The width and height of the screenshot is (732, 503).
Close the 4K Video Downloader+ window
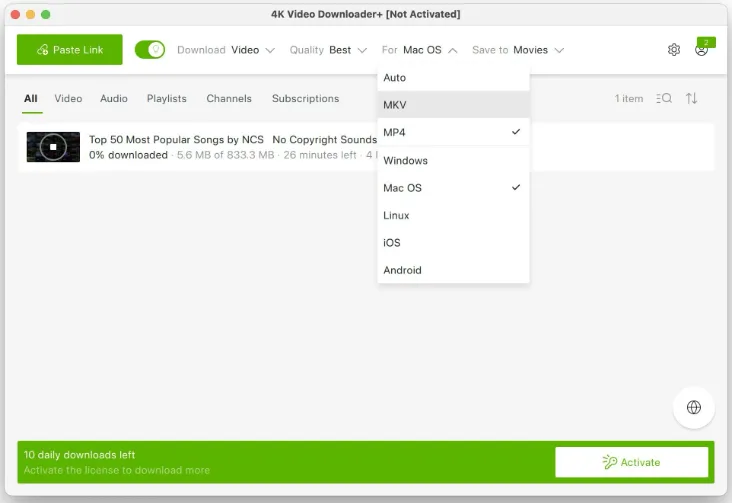(x=15, y=14)
